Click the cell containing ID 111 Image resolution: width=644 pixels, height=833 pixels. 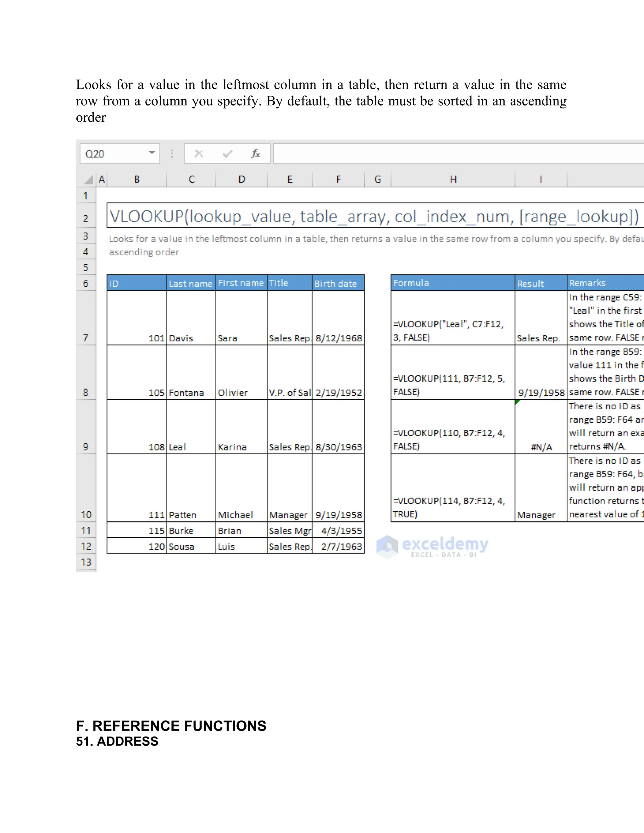point(137,488)
